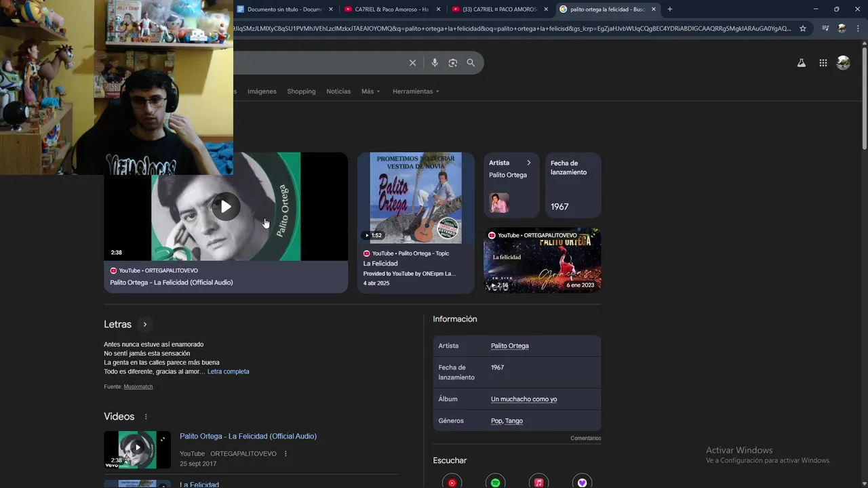Open the Fecha de lanzamiento 1967 card

coord(573,185)
